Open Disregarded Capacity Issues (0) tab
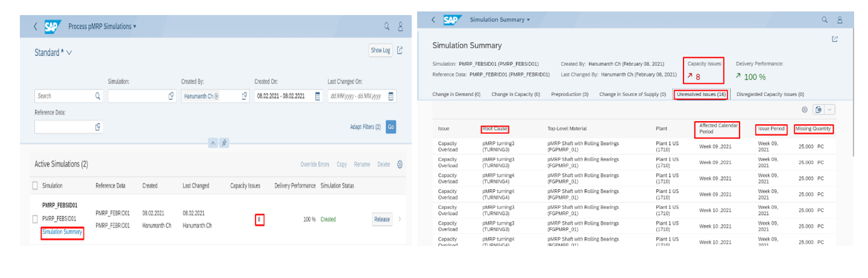 [x=771, y=94]
